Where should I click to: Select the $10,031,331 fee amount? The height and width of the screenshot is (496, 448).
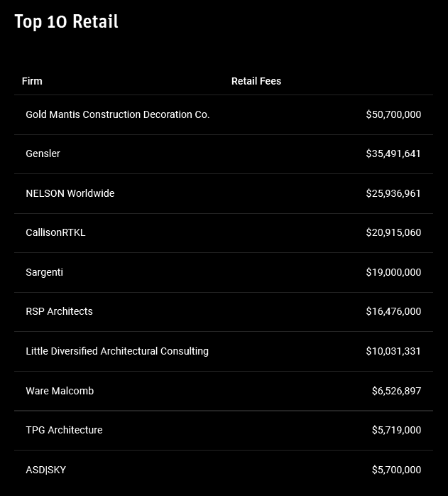(393, 351)
